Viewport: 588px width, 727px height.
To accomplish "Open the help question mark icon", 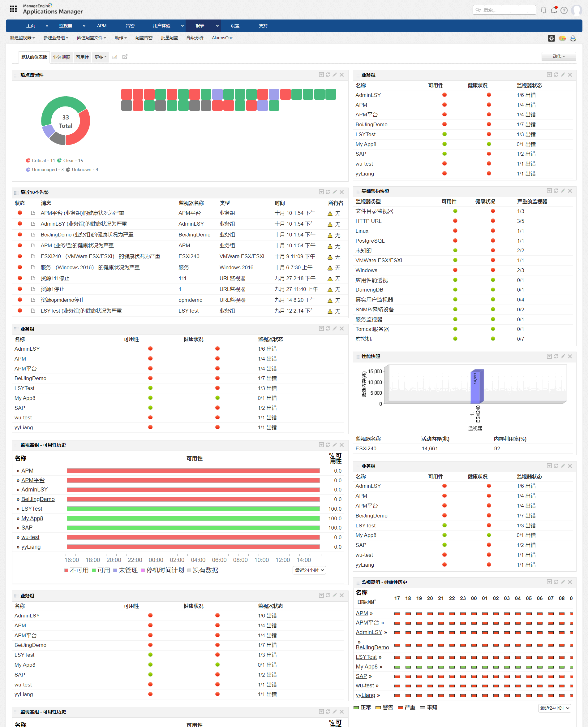I will pos(564,10).
